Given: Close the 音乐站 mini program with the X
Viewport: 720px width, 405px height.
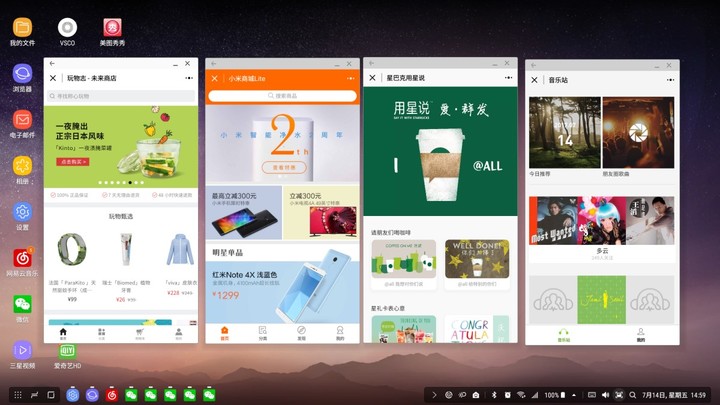Looking at the screenshot, I should click(x=534, y=80).
